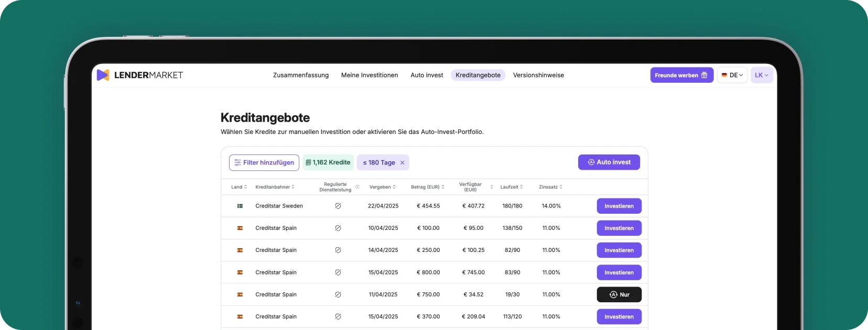868x330 pixels.
Task: Open the DE language dropdown
Action: pyautogui.click(x=732, y=75)
